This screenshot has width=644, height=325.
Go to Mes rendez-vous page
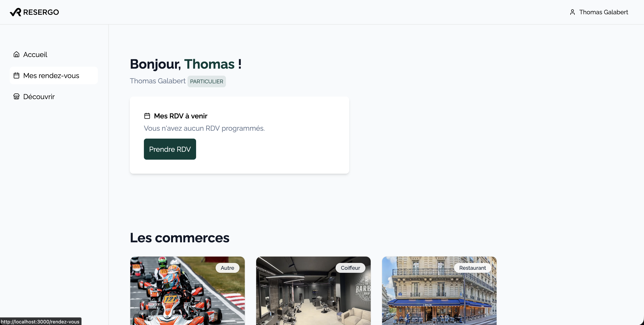51,75
